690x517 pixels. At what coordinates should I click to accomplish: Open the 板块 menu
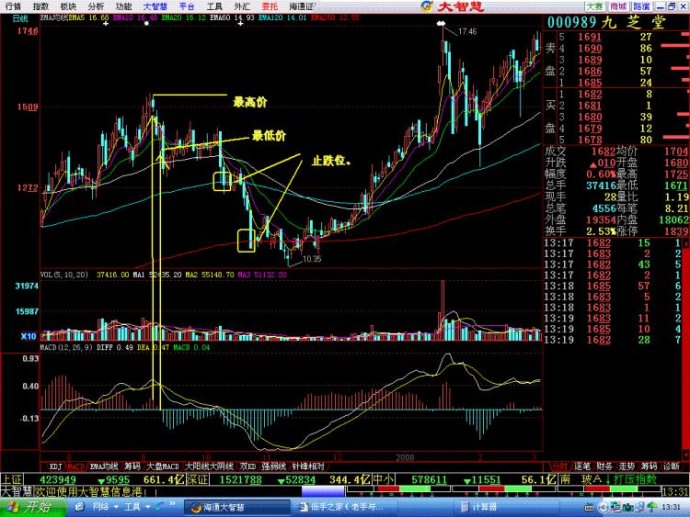68,7
